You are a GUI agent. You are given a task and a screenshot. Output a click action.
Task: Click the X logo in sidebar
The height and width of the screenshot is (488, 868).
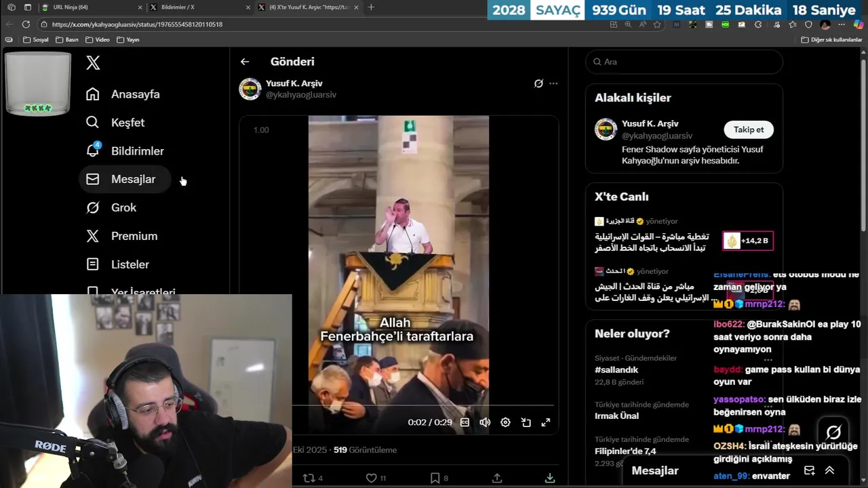(x=94, y=63)
